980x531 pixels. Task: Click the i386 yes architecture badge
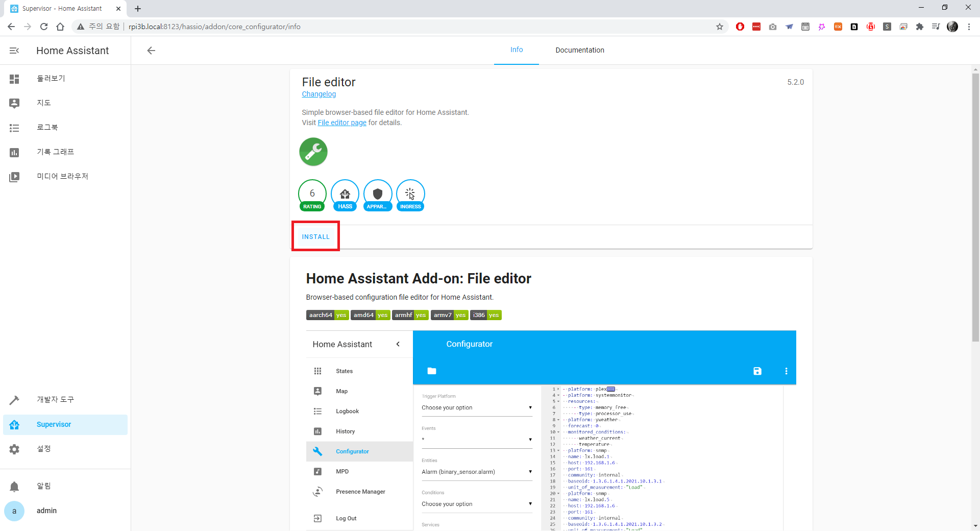[486, 315]
